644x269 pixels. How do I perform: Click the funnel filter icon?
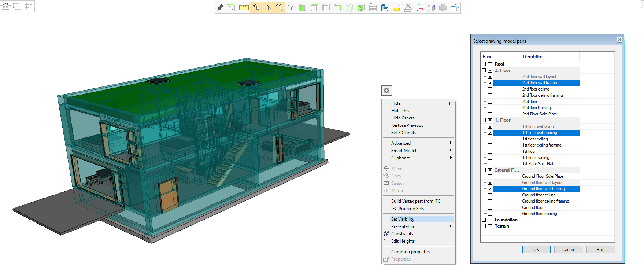(x=291, y=8)
